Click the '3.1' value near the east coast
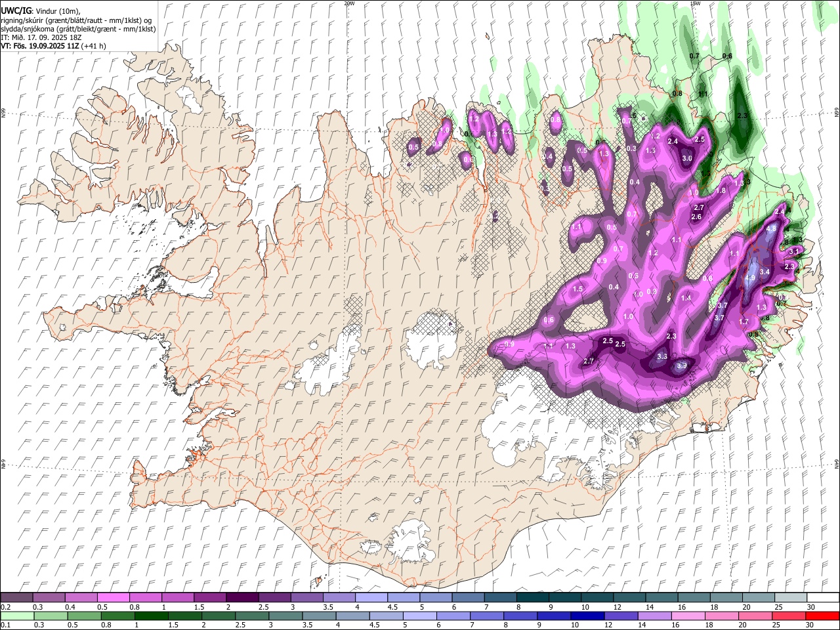The image size is (840, 630). point(793,251)
